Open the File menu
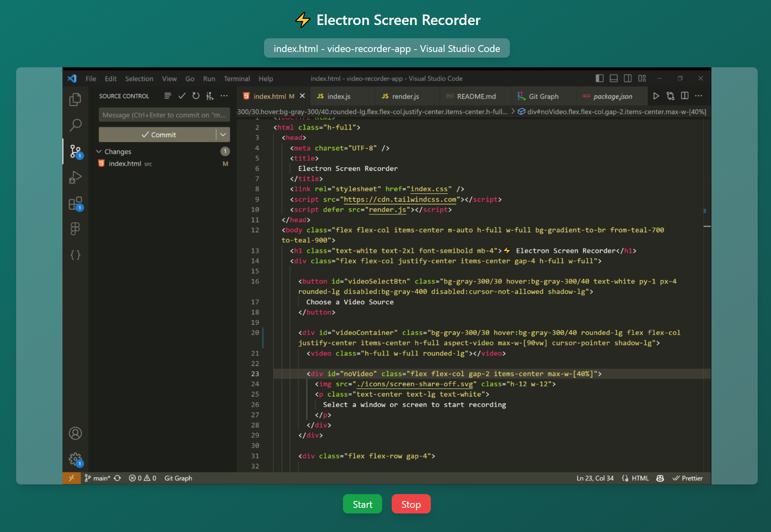 pyautogui.click(x=91, y=79)
